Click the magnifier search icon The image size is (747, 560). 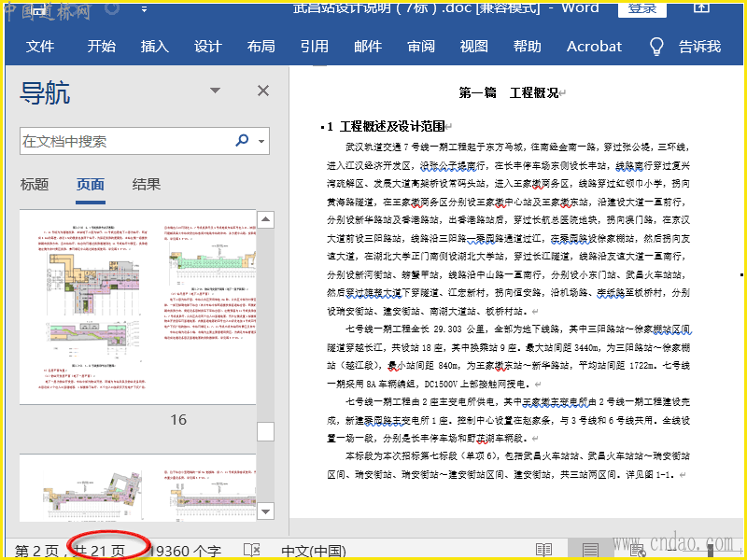pos(242,141)
